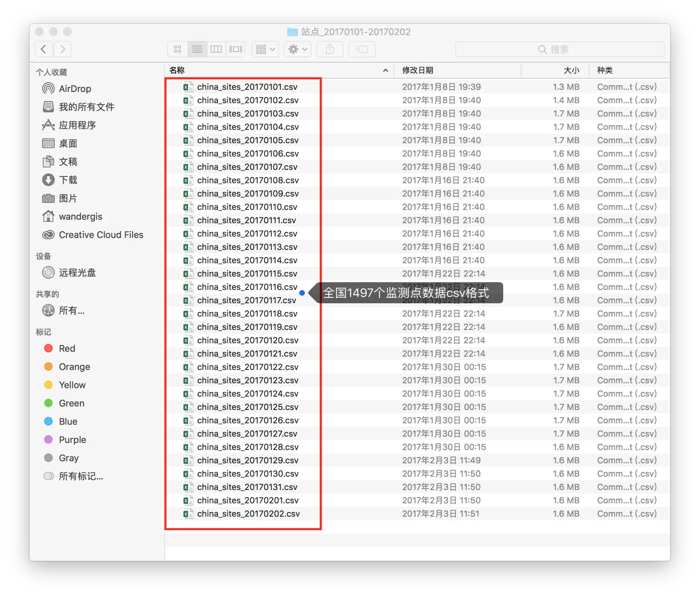Filter by the Purple tag
Viewport: 700px width, 596px height.
click(x=72, y=439)
